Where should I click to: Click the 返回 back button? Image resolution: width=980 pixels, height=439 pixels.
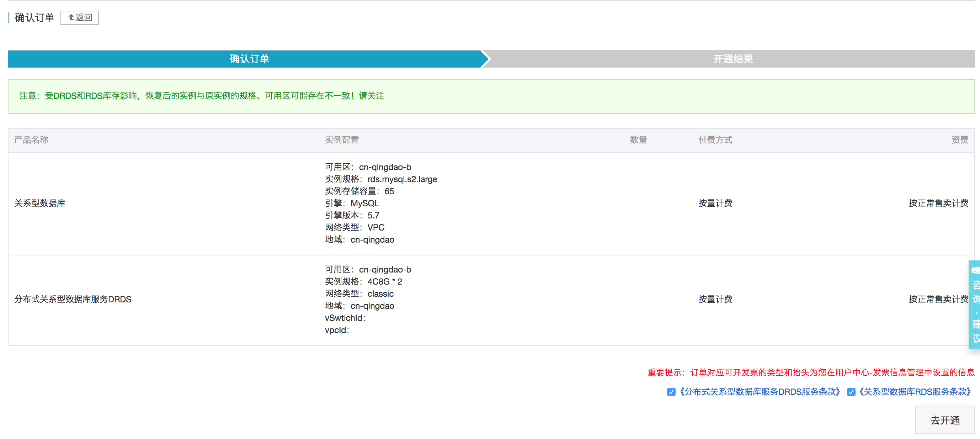[80, 17]
